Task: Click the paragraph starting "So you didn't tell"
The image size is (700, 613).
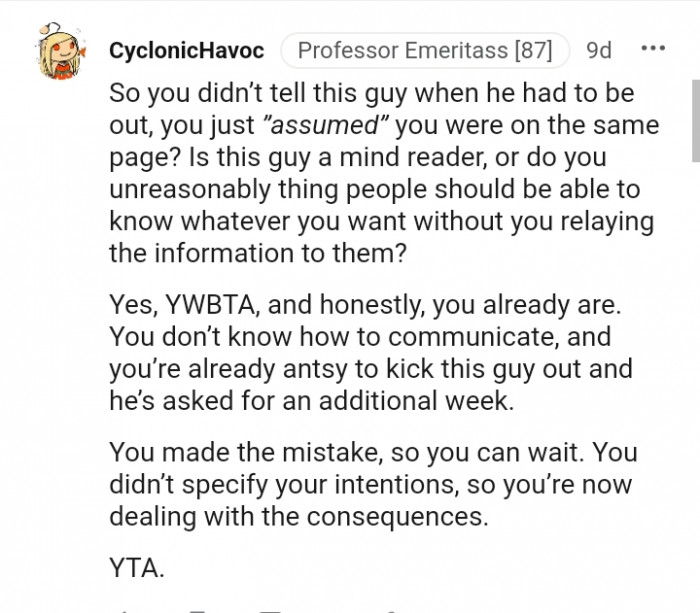Action: 382,174
